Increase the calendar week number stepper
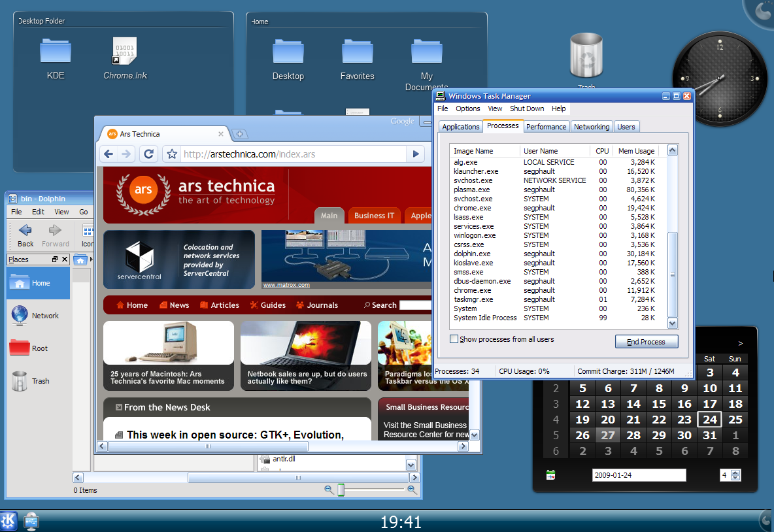The height and width of the screenshot is (532, 774). click(x=735, y=473)
